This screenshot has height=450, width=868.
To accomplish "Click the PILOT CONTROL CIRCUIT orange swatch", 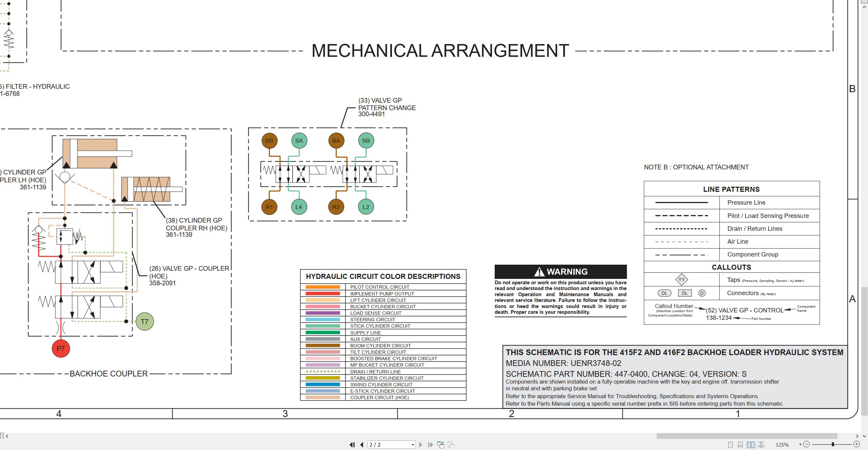I will pos(322,287).
